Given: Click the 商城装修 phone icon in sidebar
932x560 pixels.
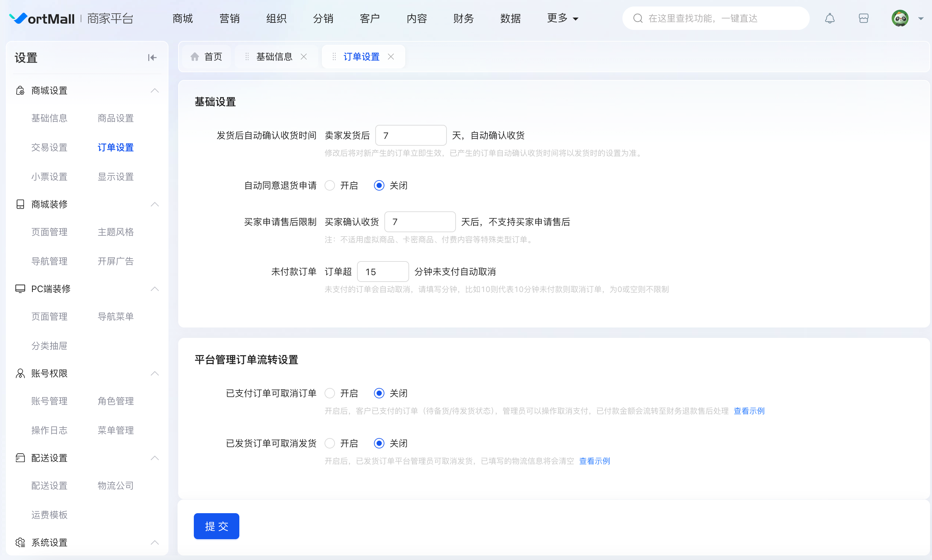Looking at the screenshot, I should point(20,204).
